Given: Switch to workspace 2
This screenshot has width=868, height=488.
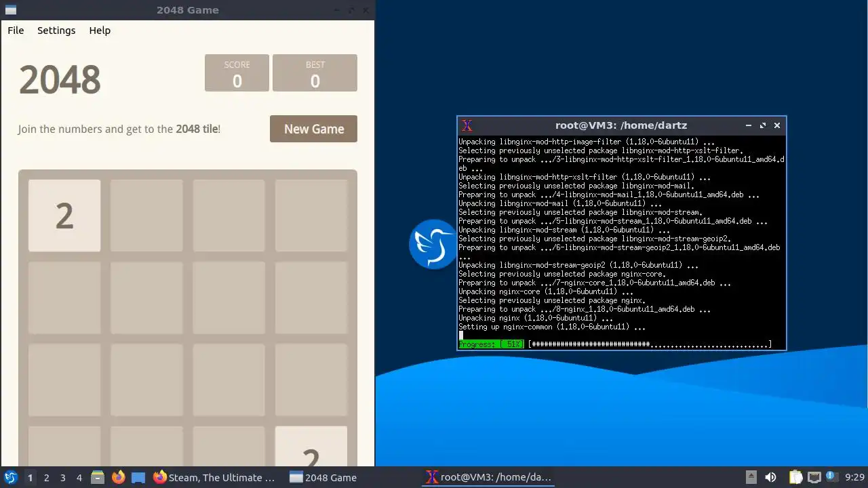Looking at the screenshot, I should point(46,477).
